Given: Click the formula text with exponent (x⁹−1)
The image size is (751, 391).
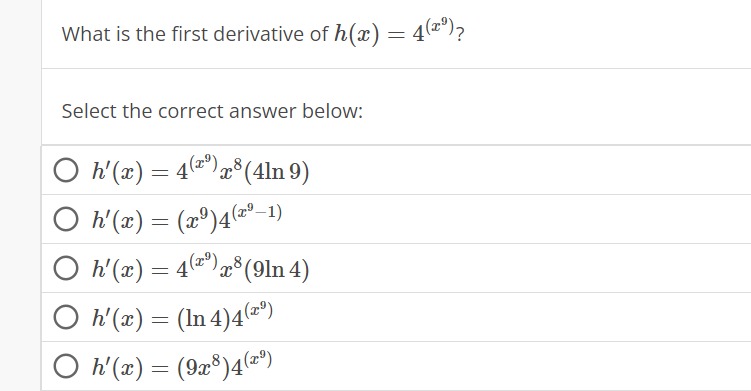Looking at the screenshot, I should pyautogui.click(x=187, y=219).
